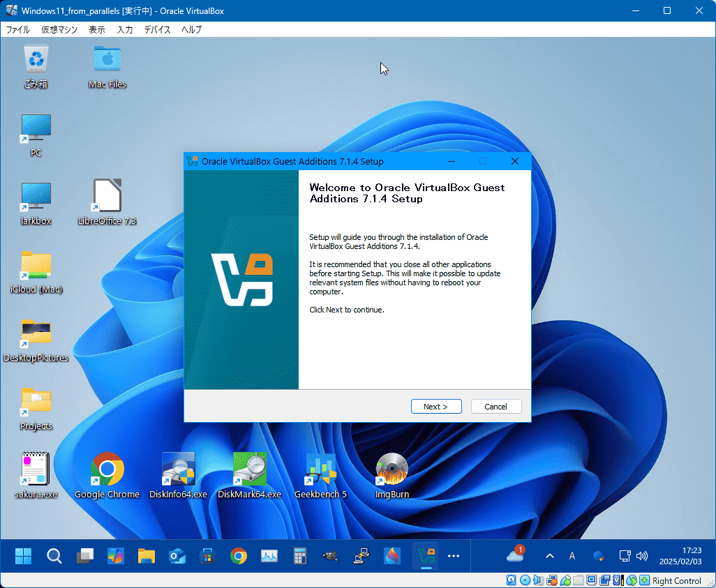The width and height of the screenshot is (716, 588).
Task: Click the keyboard capture green arrow icon
Action: coord(644,580)
